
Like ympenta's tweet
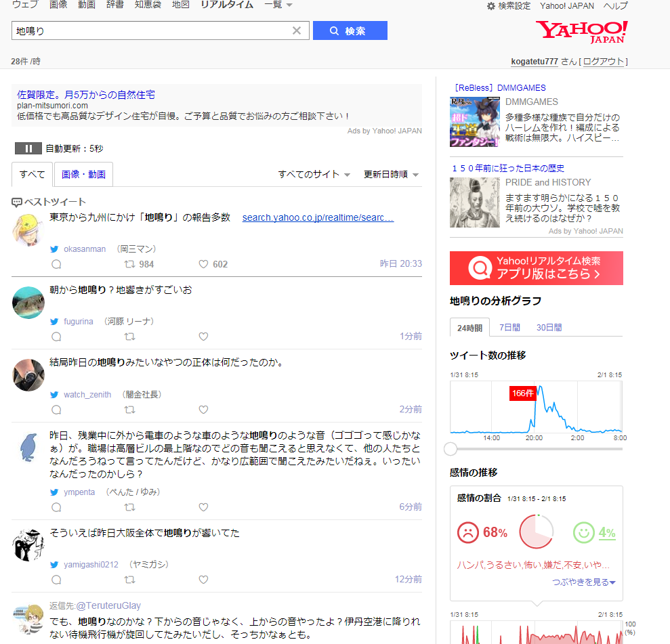coord(203,507)
